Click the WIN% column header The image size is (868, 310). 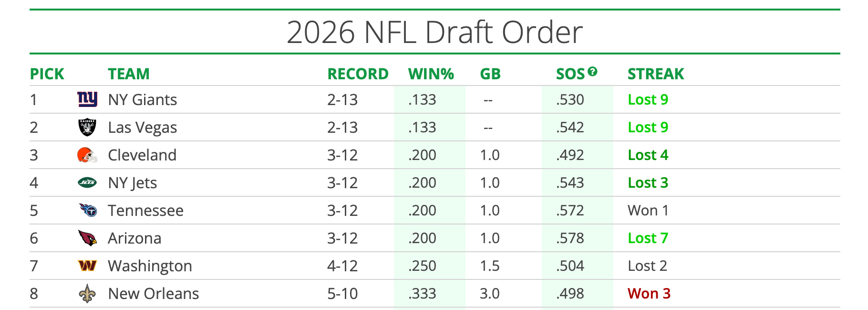[x=431, y=74]
